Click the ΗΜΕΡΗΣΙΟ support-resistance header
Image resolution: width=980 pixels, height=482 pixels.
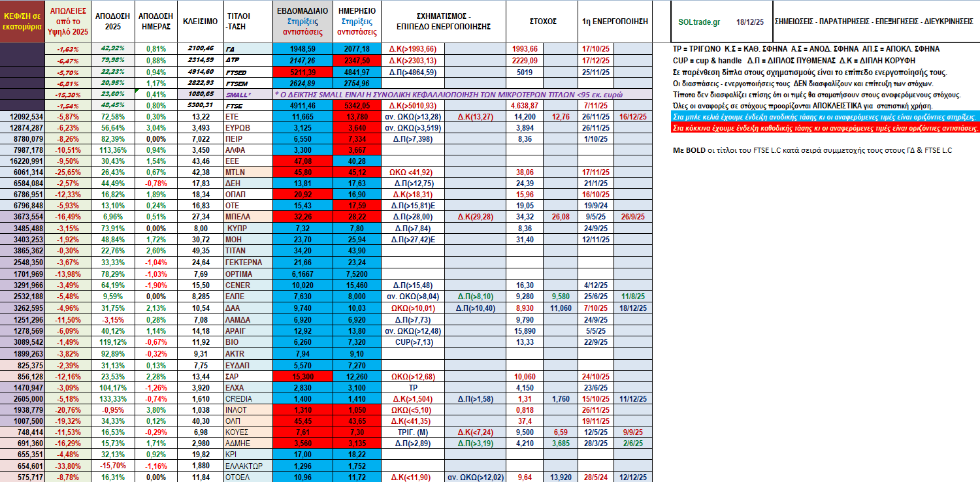(357, 22)
